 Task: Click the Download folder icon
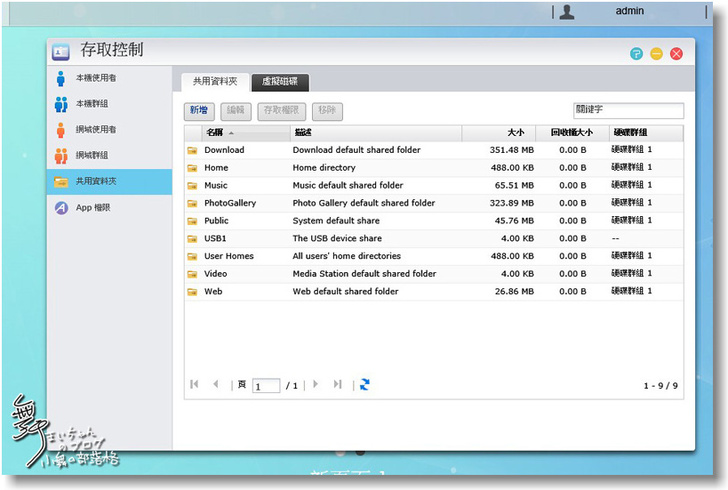192,150
